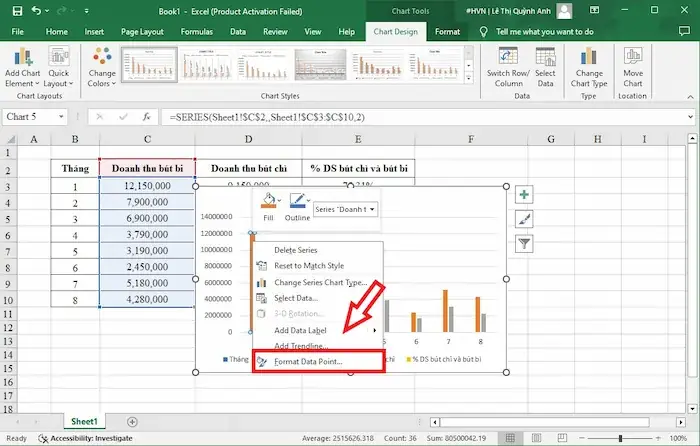Image resolution: width=700 pixels, height=446 pixels.
Task: Click the lightbulb Tell me icon
Action: pyautogui.click(x=483, y=31)
